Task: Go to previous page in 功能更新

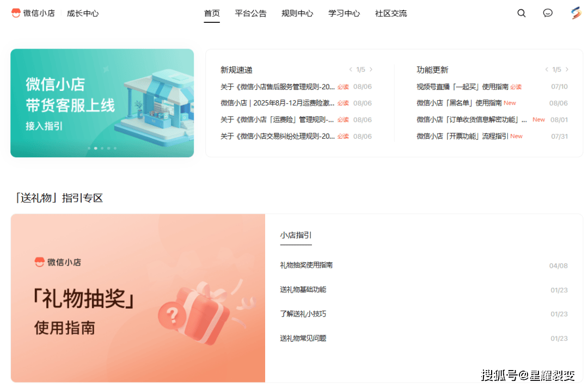Action: (x=547, y=69)
